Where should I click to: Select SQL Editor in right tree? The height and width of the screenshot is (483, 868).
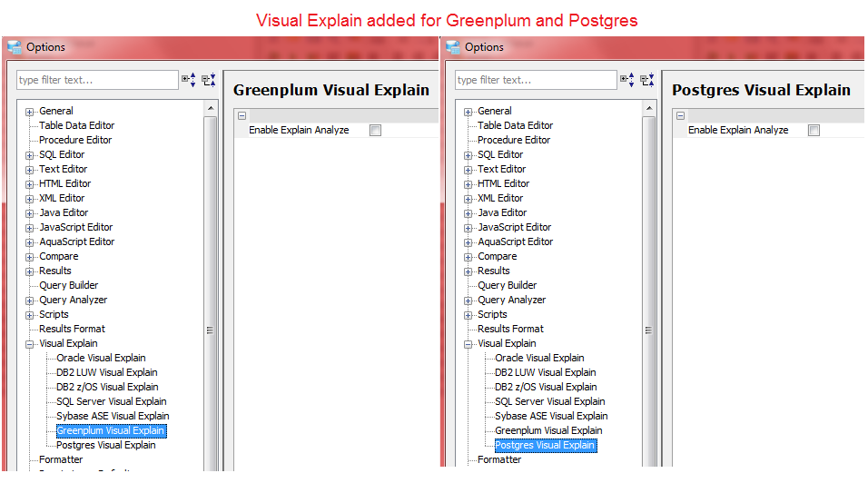click(x=500, y=154)
